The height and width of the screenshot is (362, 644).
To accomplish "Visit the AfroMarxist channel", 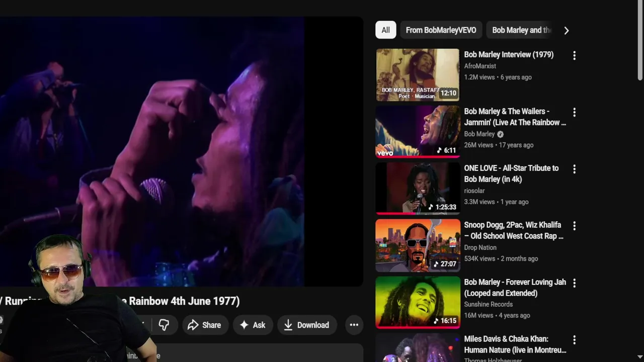I will click(x=480, y=66).
